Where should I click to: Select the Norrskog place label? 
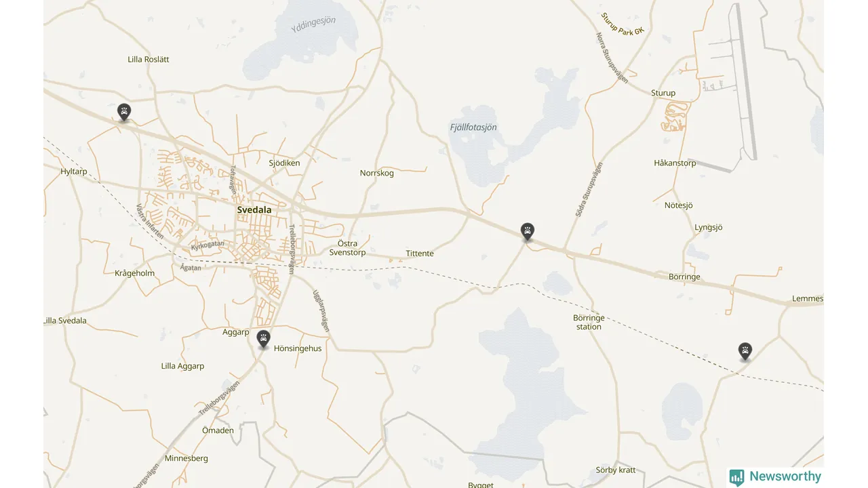click(x=377, y=174)
